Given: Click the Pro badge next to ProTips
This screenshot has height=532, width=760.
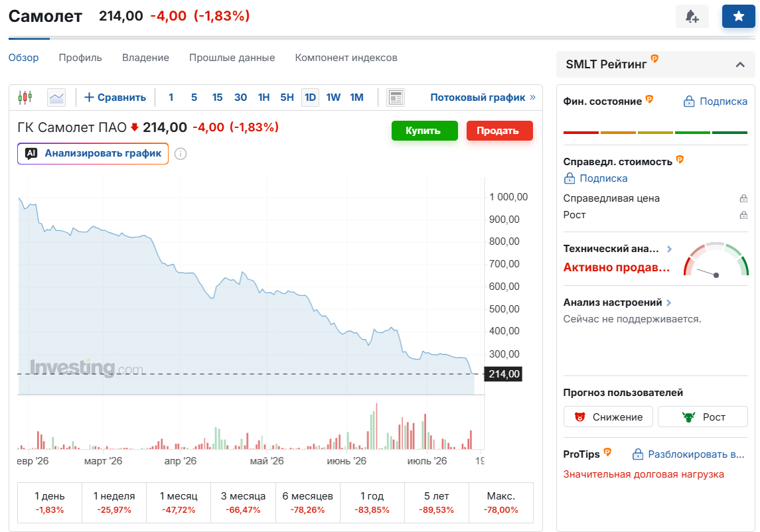Looking at the screenshot, I should tap(607, 452).
